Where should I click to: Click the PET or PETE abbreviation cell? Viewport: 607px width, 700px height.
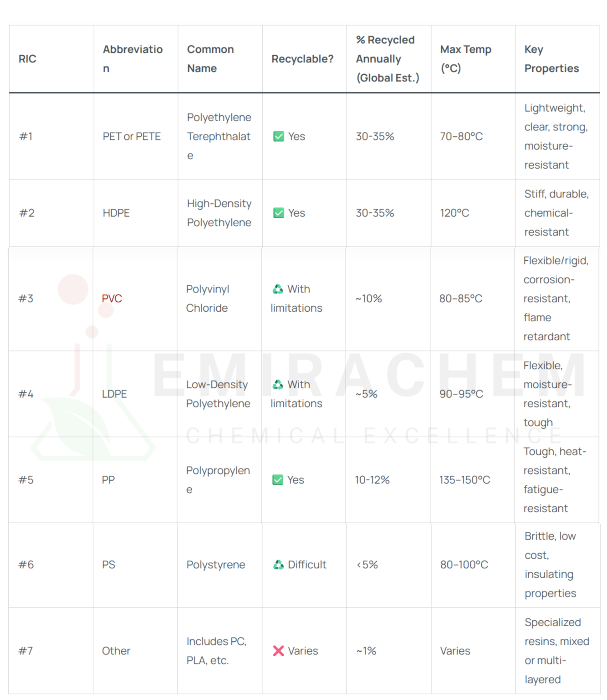coord(132,136)
